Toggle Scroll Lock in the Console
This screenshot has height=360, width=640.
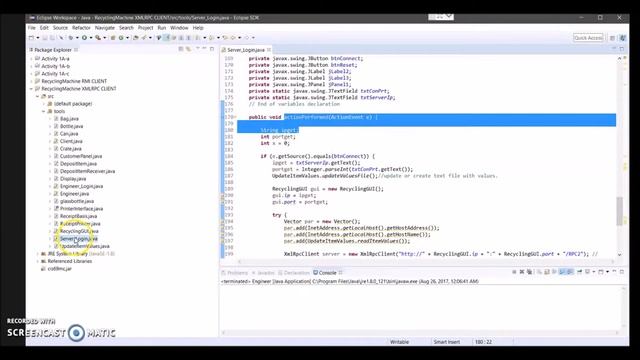pyautogui.click(x=547, y=272)
